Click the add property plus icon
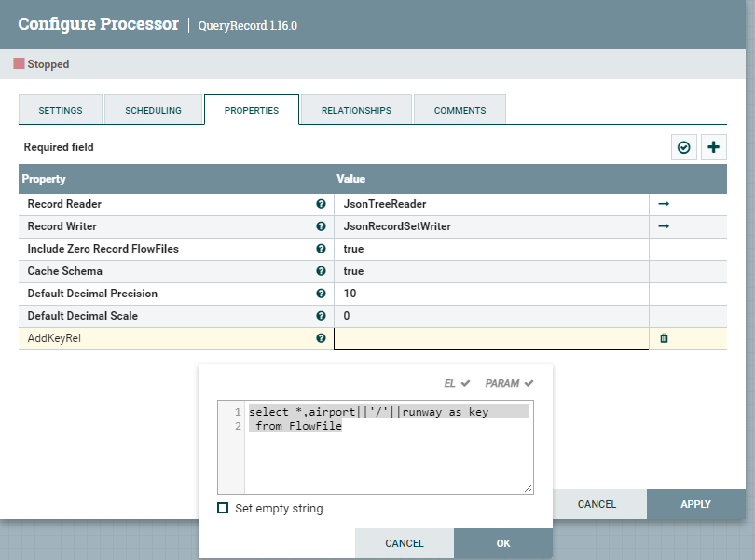 pos(714,147)
